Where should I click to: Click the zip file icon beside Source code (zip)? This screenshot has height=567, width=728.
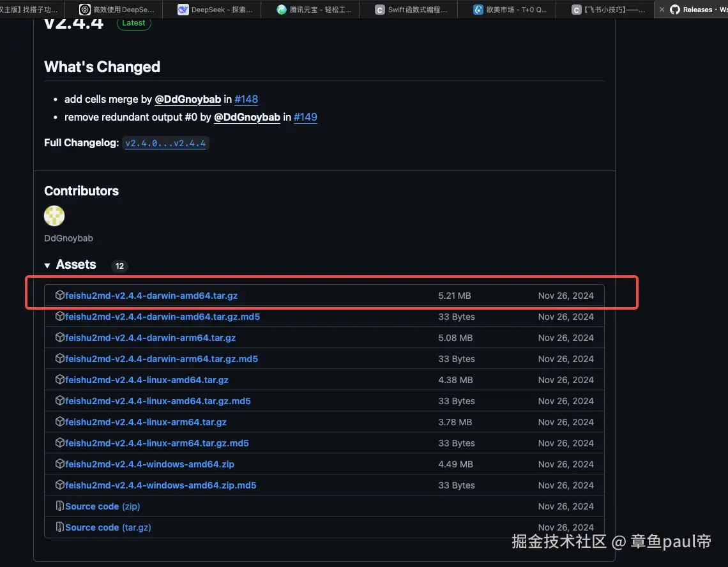pyautogui.click(x=59, y=506)
